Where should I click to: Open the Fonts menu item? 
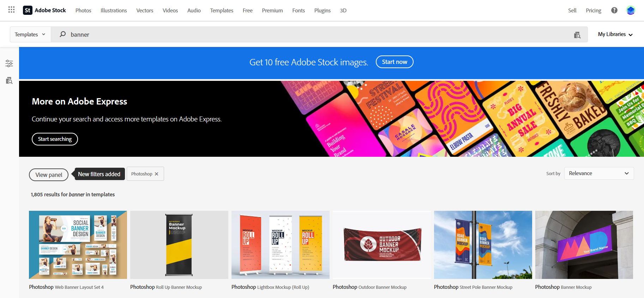298,11
